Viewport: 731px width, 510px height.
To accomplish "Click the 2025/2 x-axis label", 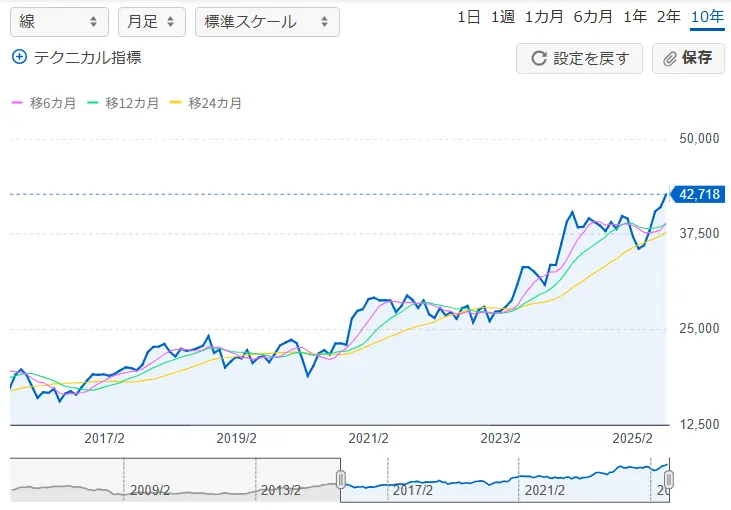I will click(x=632, y=438).
